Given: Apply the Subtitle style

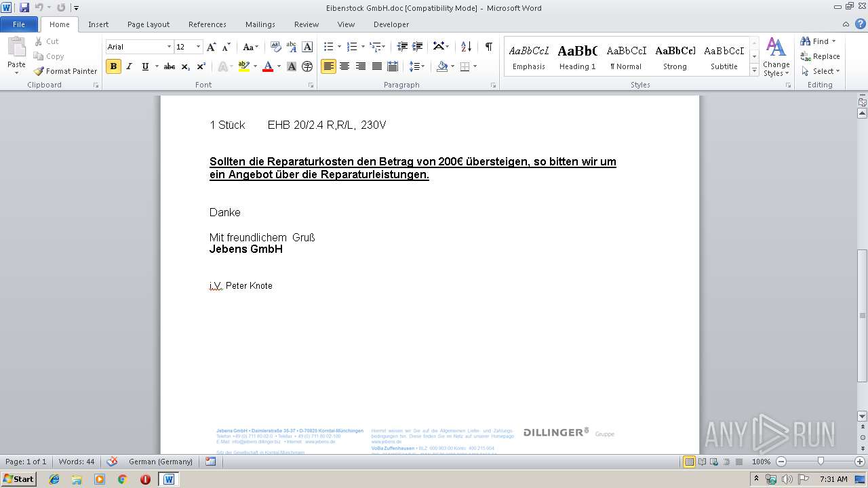Looking at the screenshot, I should tap(724, 57).
